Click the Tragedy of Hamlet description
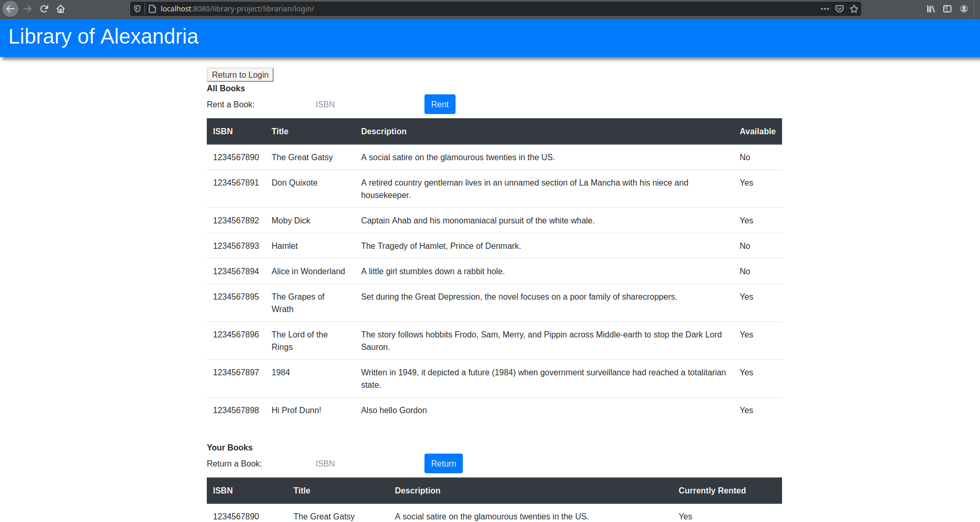980x522 pixels. pos(441,246)
